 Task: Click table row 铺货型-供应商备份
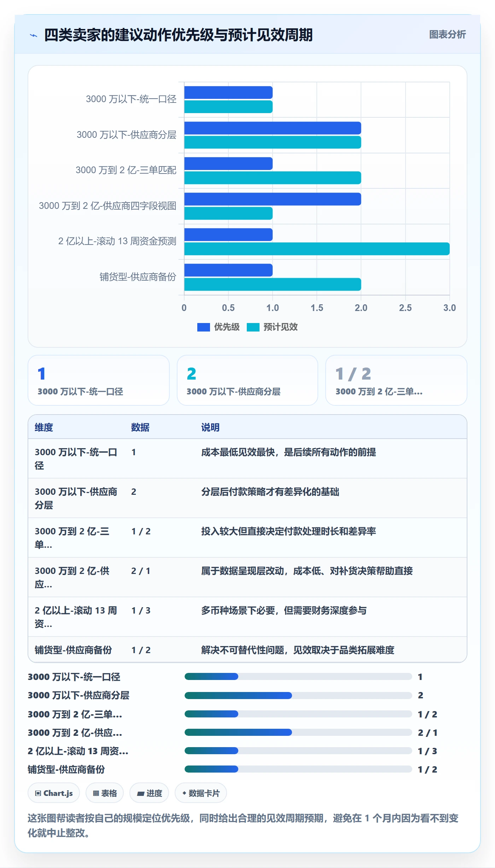coord(248,650)
